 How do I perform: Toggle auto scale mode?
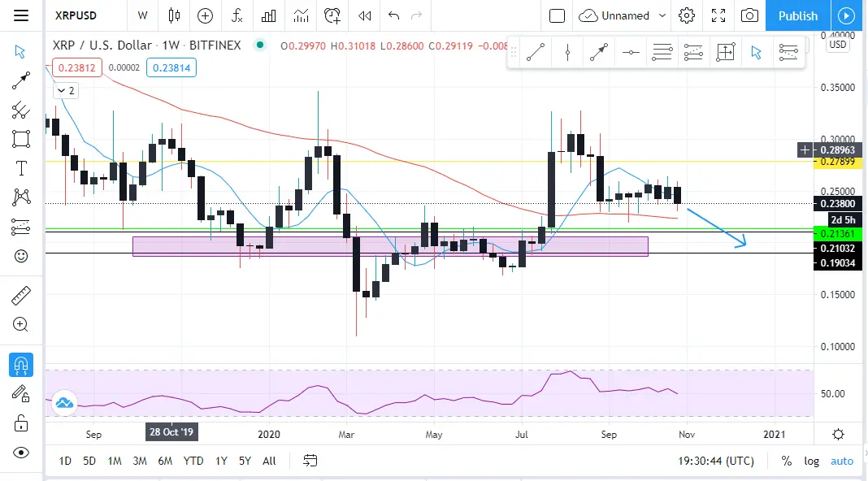pos(842,461)
